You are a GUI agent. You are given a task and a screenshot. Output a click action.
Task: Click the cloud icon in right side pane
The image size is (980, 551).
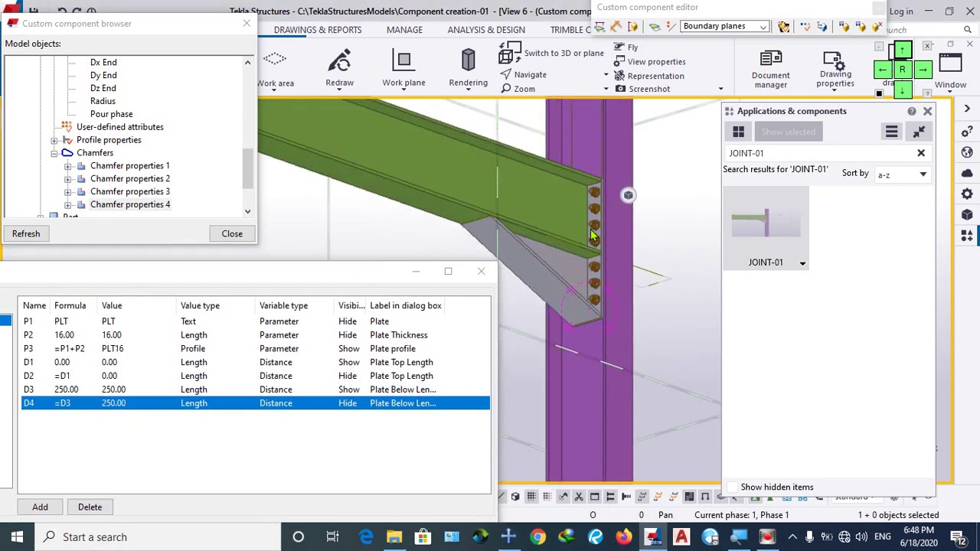[x=967, y=173]
